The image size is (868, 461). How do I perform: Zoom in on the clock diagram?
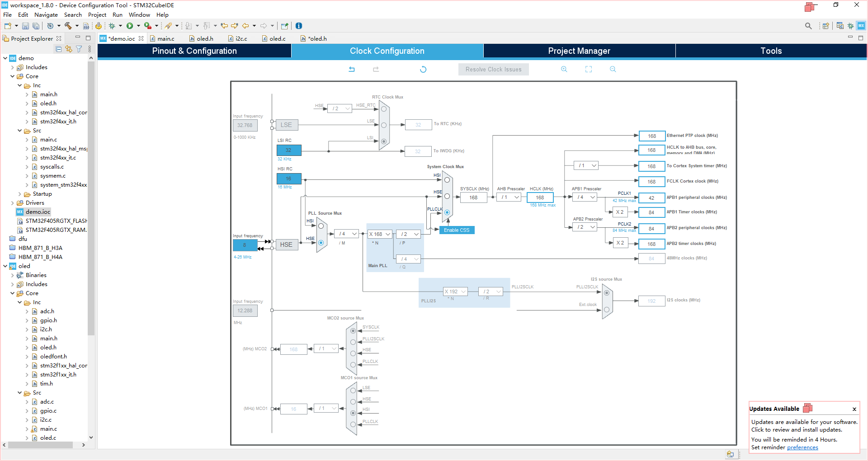click(x=564, y=69)
